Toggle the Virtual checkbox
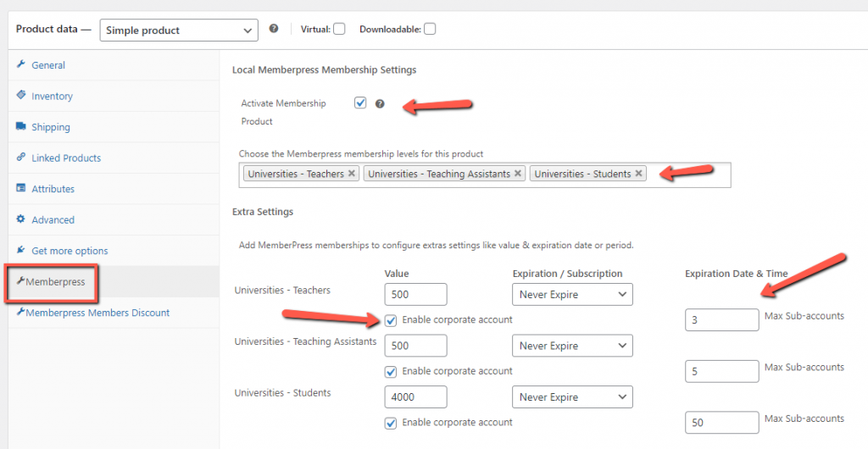The width and height of the screenshot is (868, 449). click(x=339, y=29)
